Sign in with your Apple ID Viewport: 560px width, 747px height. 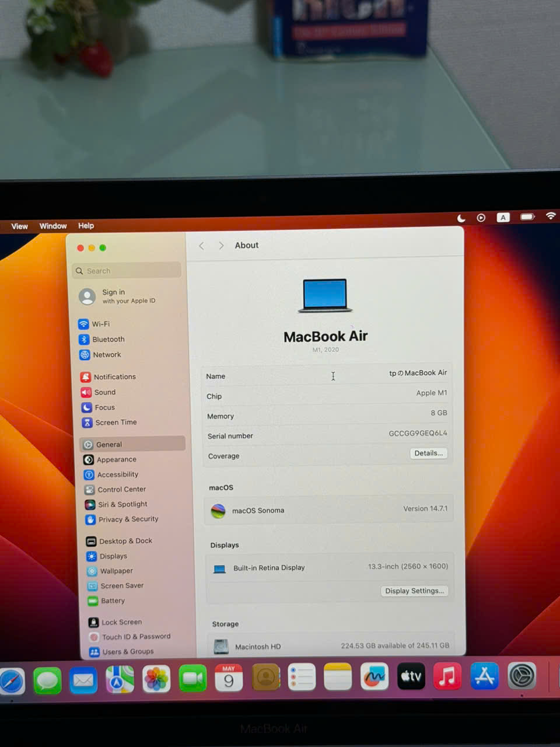point(118,296)
